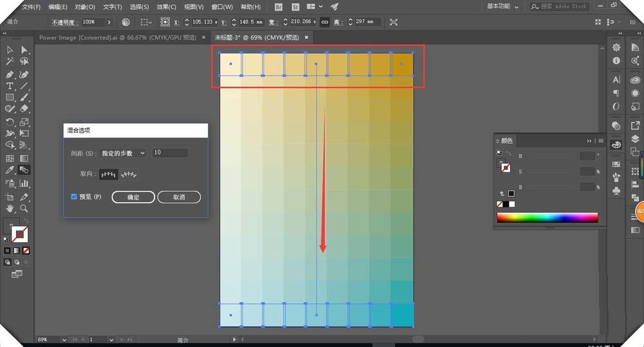
Task: Click the blend steps input field
Action: click(x=169, y=153)
